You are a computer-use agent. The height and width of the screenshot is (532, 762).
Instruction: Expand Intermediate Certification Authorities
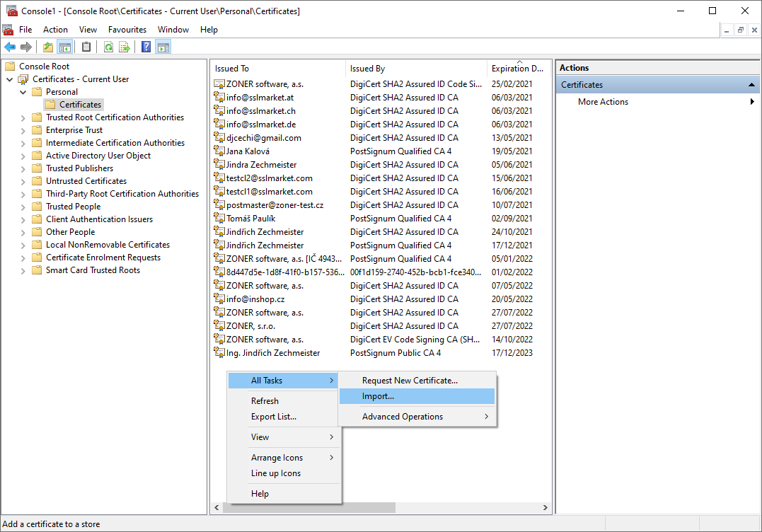click(x=23, y=143)
